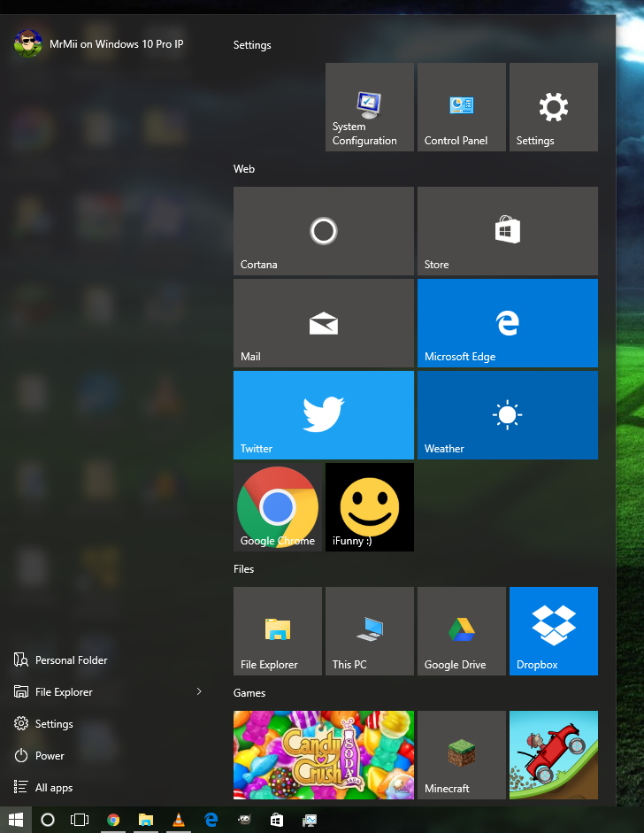
Task: Start Minecraft from the Games group
Action: click(x=461, y=754)
